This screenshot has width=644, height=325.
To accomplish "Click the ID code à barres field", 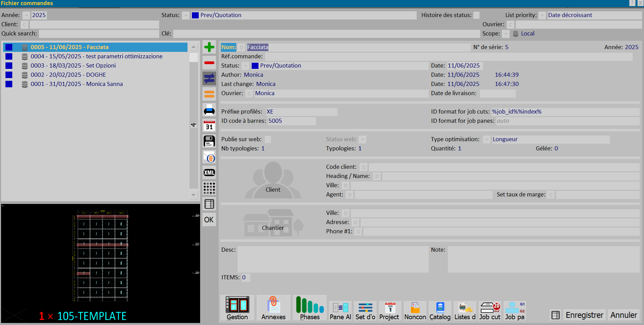I will coord(292,121).
